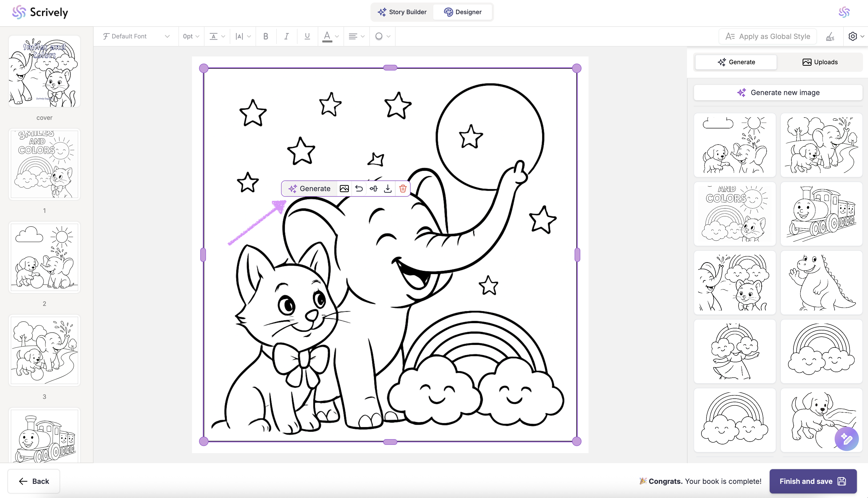Viewport: 868px width, 498px height.
Task: Delete the image with trash icon
Action: [x=403, y=189]
